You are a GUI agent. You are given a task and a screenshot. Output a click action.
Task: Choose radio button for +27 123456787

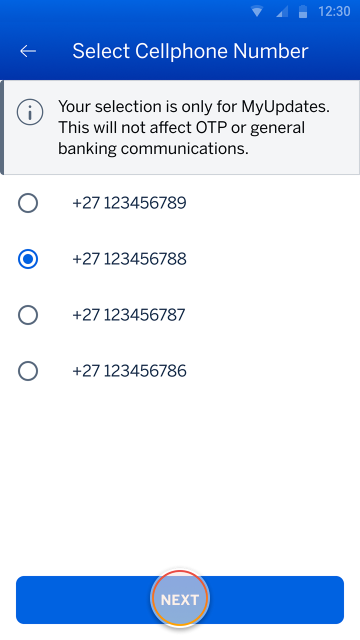(28, 315)
